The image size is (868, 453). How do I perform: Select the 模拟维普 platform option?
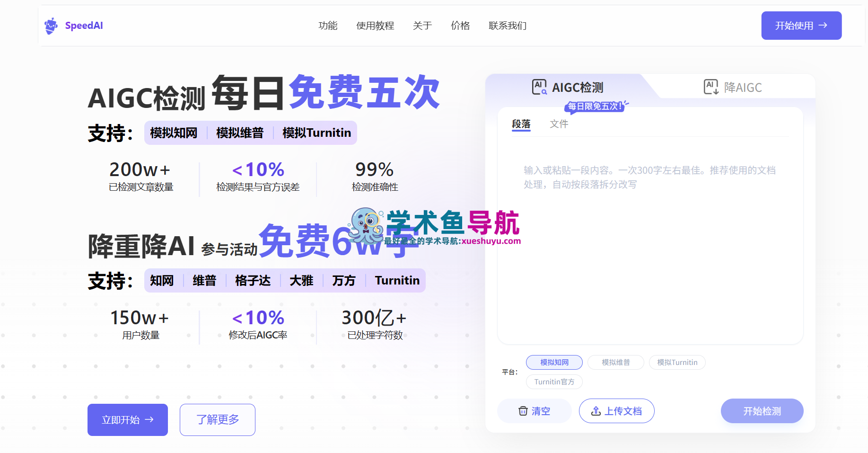tap(615, 362)
